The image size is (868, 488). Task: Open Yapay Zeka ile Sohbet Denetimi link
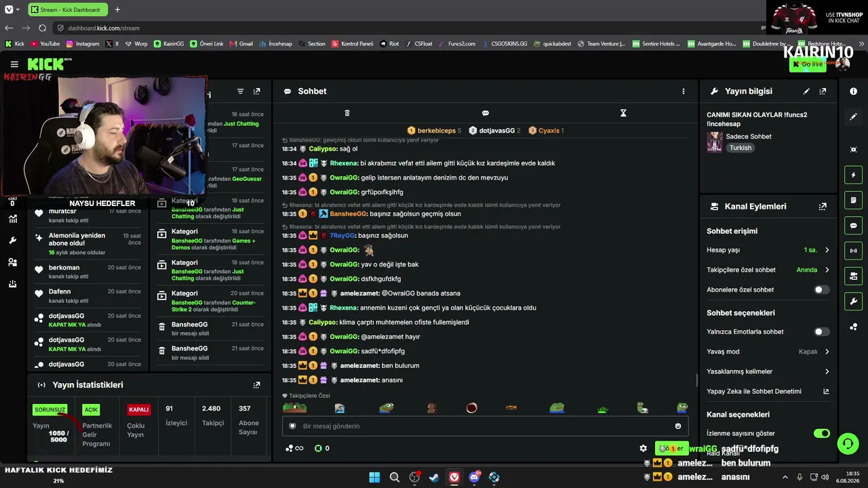pos(768,391)
